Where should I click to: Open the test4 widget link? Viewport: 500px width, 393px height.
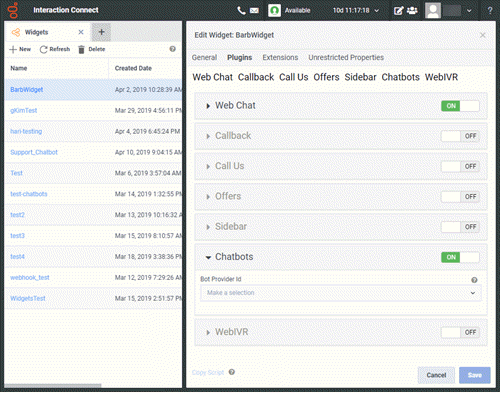(x=17, y=257)
